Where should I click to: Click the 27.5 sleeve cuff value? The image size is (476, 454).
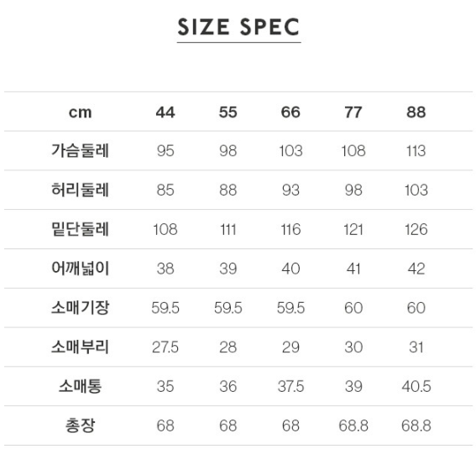165,347
